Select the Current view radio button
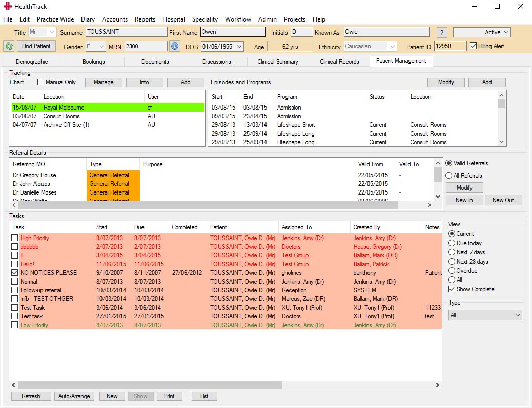 tap(452, 234)
